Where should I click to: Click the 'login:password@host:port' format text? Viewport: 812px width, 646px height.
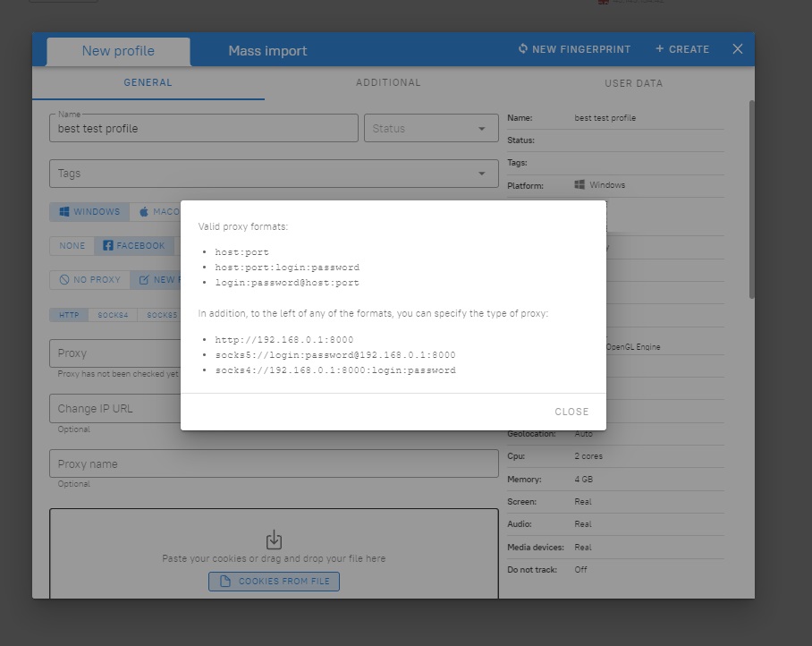point(287,283)
